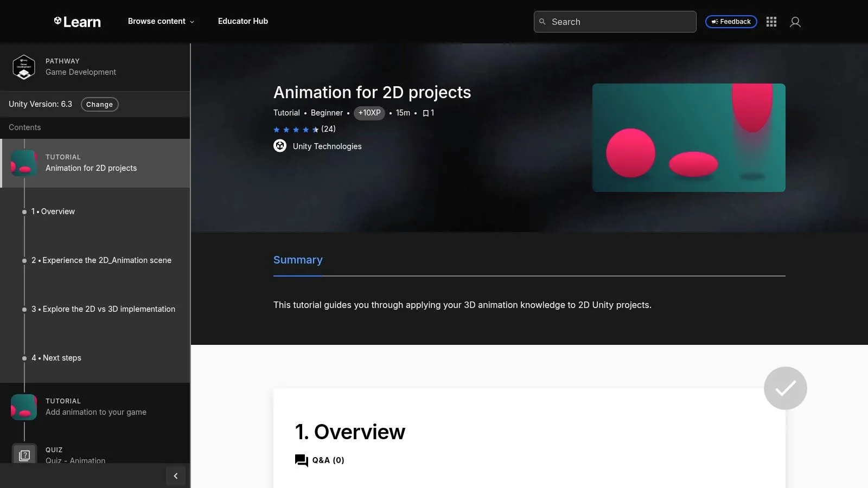The image size is (868, 488).
Task: Open the apps grid icon
Action: coord(771,22)
